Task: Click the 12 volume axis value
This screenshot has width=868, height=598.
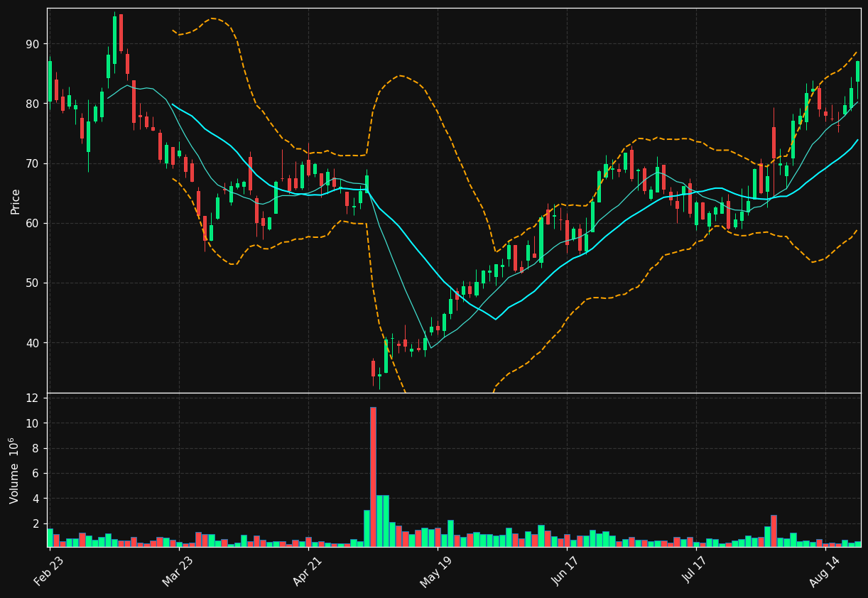Action: click(33, 398)
